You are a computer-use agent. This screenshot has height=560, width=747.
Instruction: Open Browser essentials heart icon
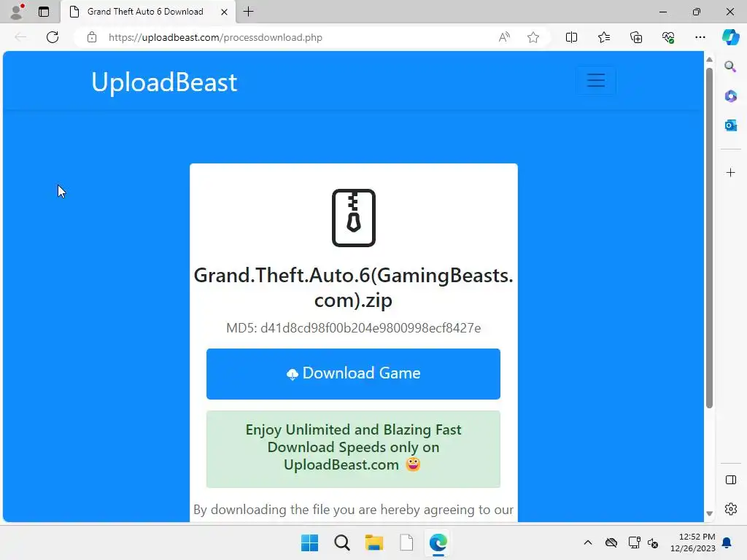(668, 37)
